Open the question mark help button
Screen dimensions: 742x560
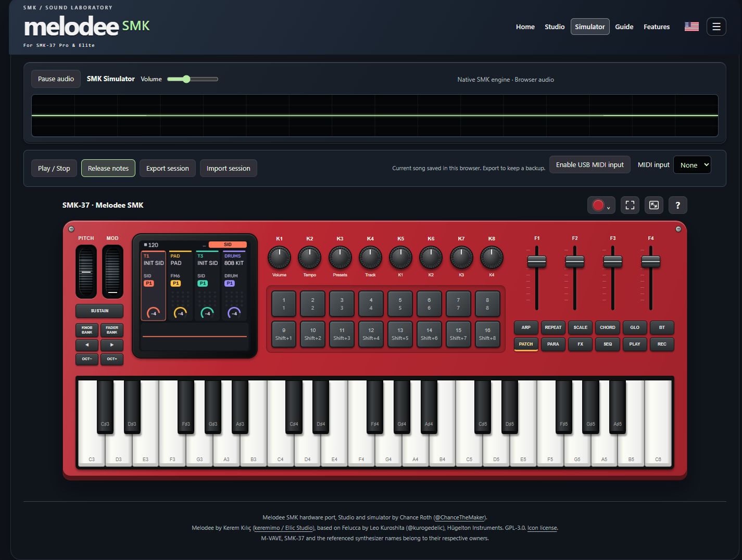point(677,205)
